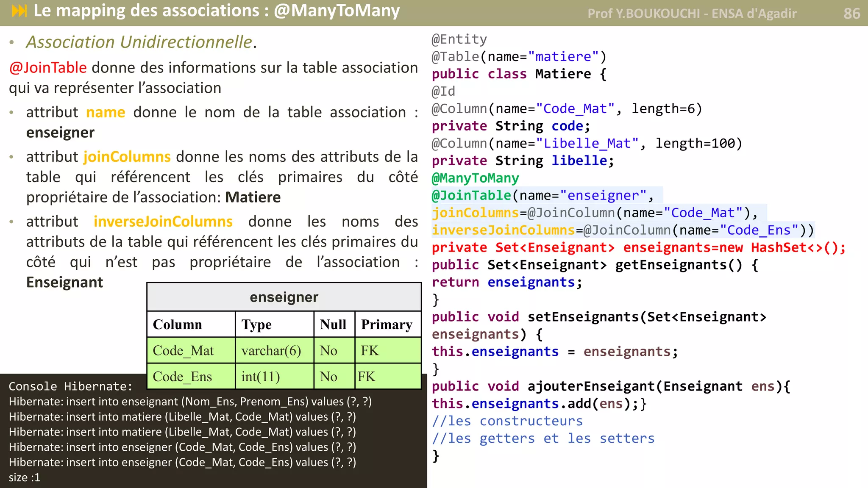The image size is (868, 488).
Task: Click the Prof Y.BOUKOUCHI author text
Action: pos(692,14)
